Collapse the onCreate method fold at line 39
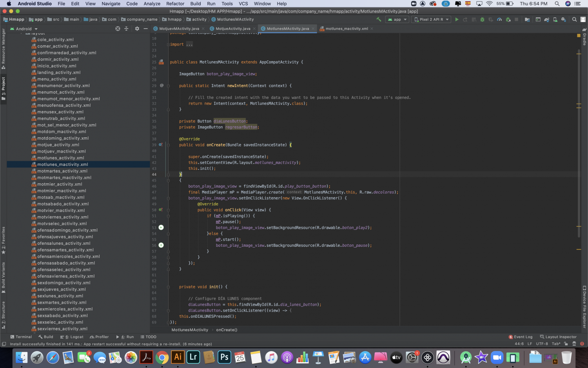588x368 pixels. (168, 145)
